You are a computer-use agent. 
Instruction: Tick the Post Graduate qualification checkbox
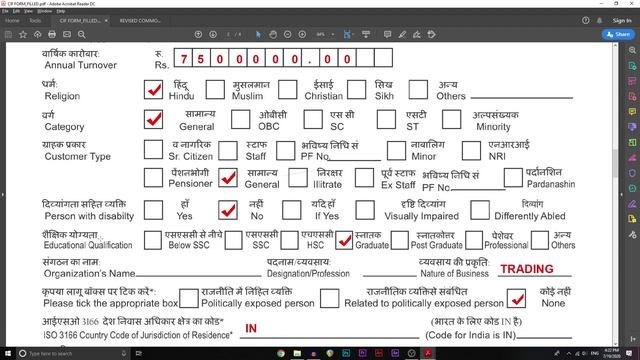[x=400, y=240]
